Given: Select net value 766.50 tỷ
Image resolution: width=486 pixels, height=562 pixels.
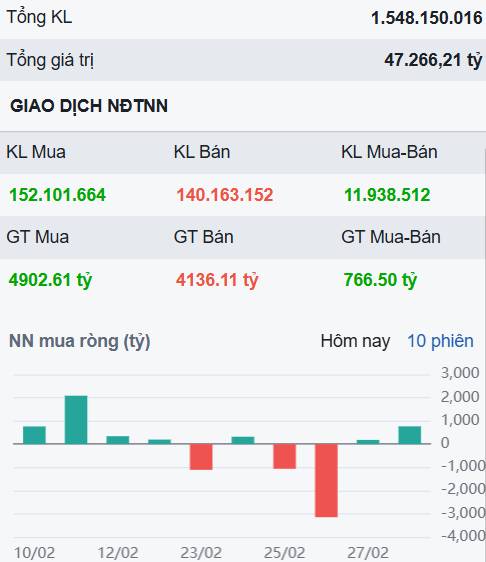Looking at the screenshot, I should coord(380,280).
